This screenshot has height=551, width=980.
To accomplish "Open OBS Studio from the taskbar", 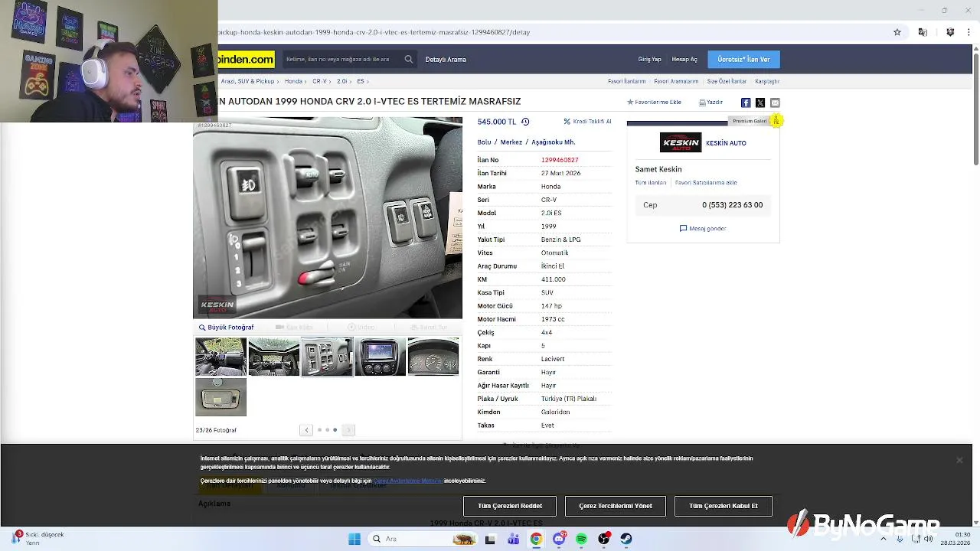I will tap(604, 539).
